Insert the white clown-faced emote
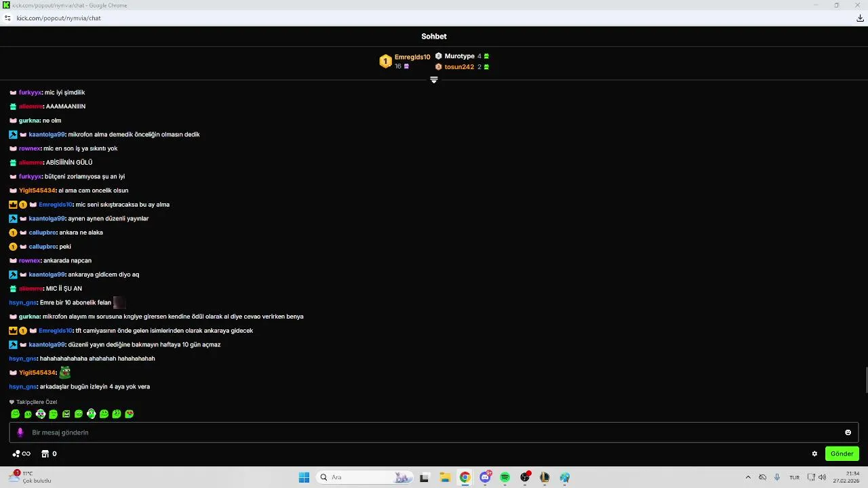Screen dimensions: 868x488 coord(41,413)
